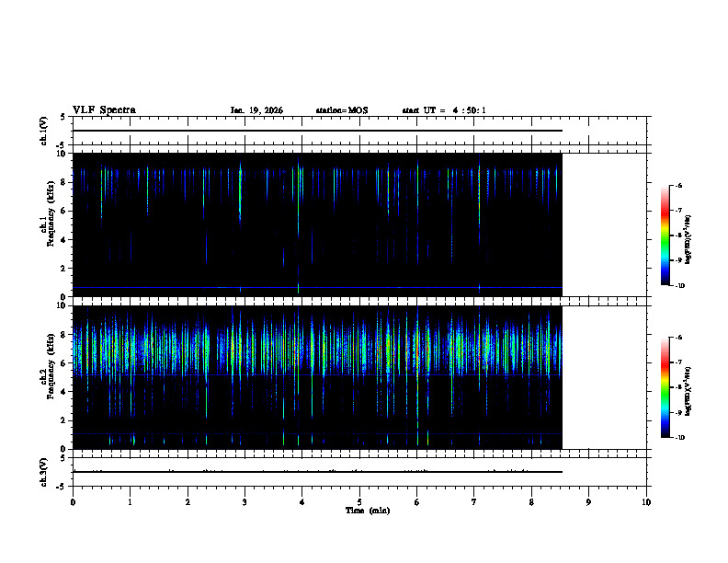Click the "VLF Spectra" plot title

(x=104, y=110)
